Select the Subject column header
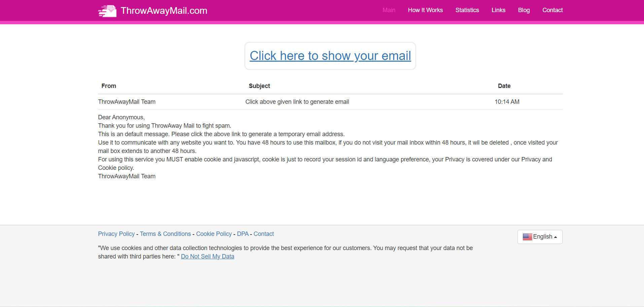The height and width of the screenshot is (307, 644). (259, 86)
